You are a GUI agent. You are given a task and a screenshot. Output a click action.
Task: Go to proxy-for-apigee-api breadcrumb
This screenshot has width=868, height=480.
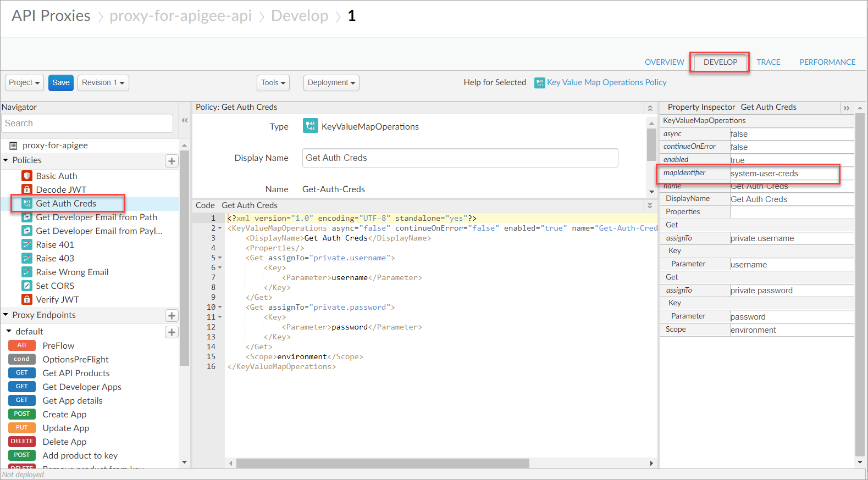(x=180, y=16)
